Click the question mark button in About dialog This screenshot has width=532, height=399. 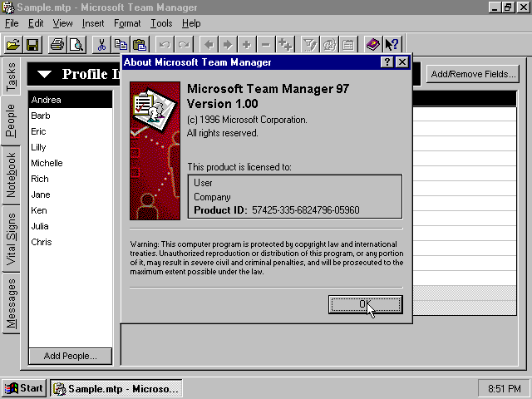coord(387,62)
